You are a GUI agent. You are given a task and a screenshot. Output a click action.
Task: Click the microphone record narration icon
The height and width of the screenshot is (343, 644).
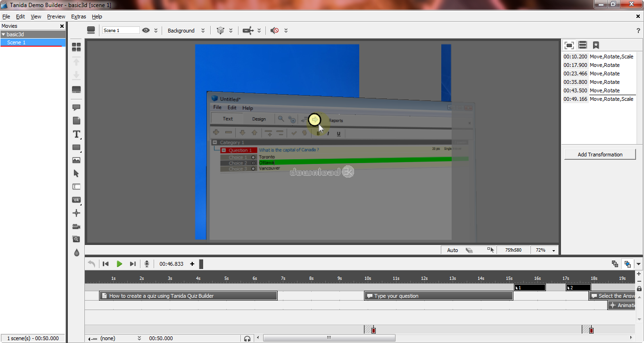pyautogui.click(x=147, y=264)
